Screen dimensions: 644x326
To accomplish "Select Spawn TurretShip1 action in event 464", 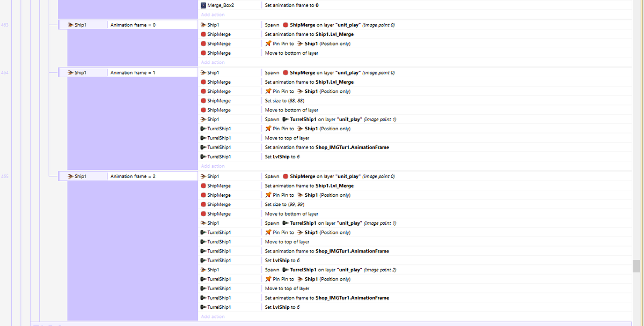I will tap(331, 120).
